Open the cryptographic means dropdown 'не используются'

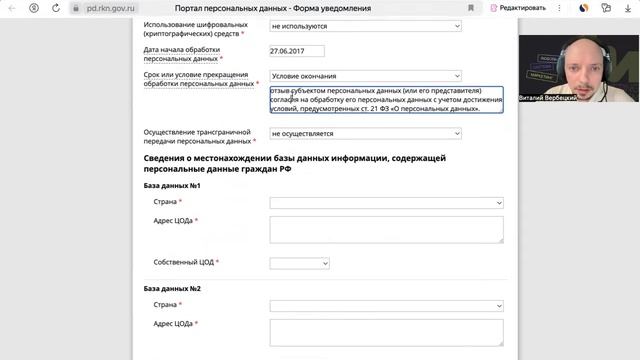[x=365, y=26]
